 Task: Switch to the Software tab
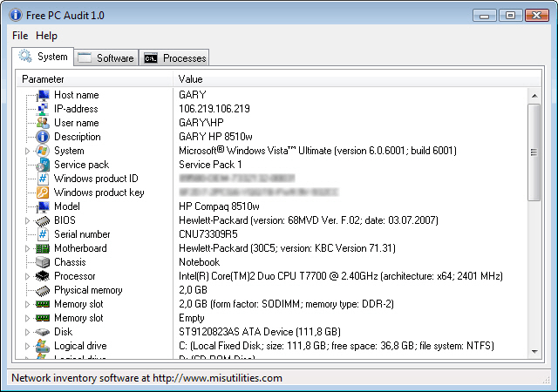click(x=106, y=58)
